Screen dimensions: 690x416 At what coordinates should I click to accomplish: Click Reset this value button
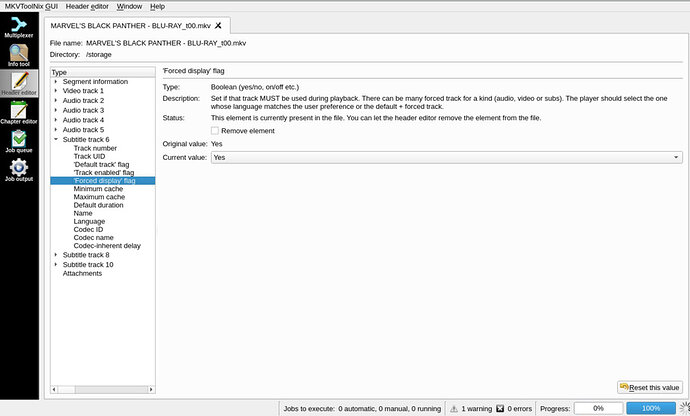(650, 387)
